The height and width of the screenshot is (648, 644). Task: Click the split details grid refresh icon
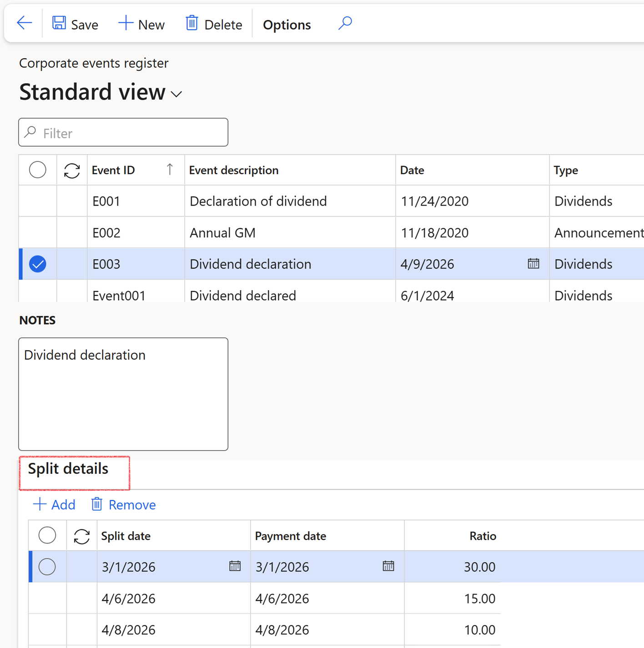click(x=82, y=536)
